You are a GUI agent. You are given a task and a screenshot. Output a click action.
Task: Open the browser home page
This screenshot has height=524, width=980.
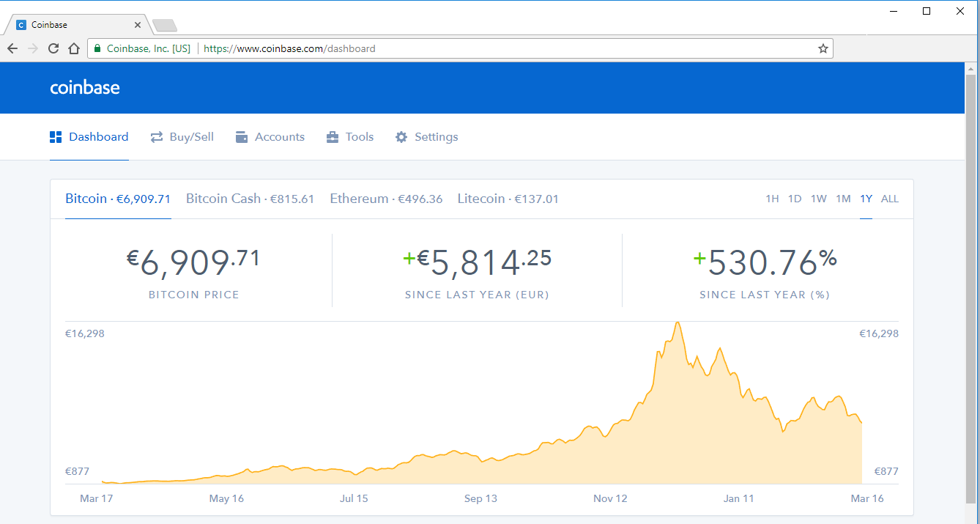pos(74,48)
